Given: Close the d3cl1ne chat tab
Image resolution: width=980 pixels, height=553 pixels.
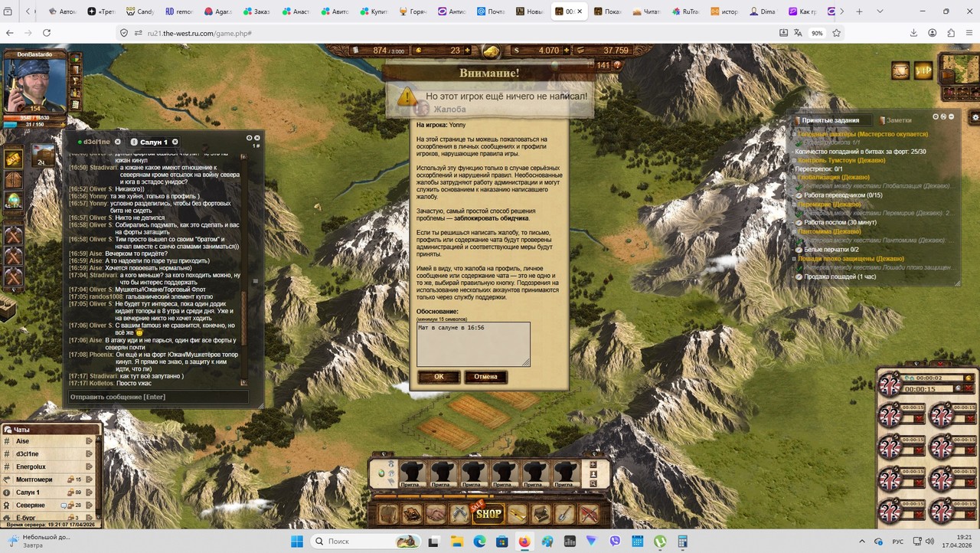Looking at the screenshot, I should 118,142.
